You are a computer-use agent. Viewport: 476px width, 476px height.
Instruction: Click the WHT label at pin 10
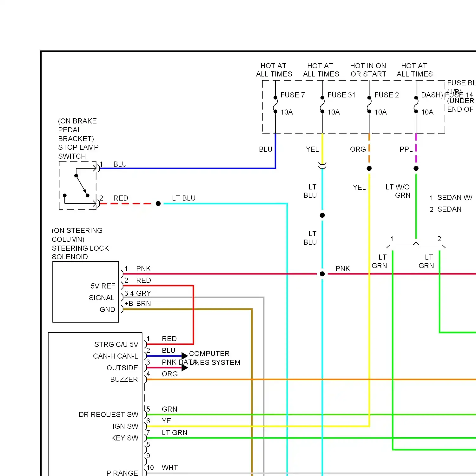pyautogui.click(x=170, y=467)
